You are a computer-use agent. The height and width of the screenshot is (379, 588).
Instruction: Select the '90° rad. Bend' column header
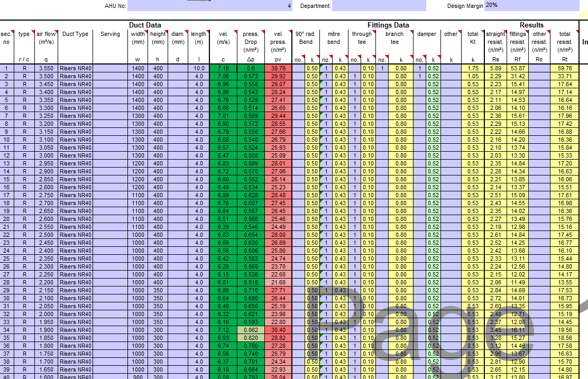click(306, 38)
